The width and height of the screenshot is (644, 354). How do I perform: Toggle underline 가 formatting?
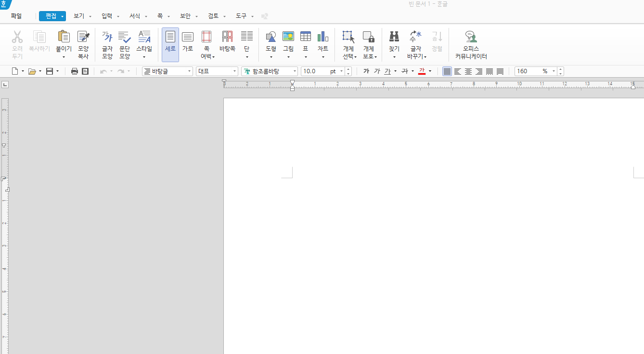pos(387,71)
